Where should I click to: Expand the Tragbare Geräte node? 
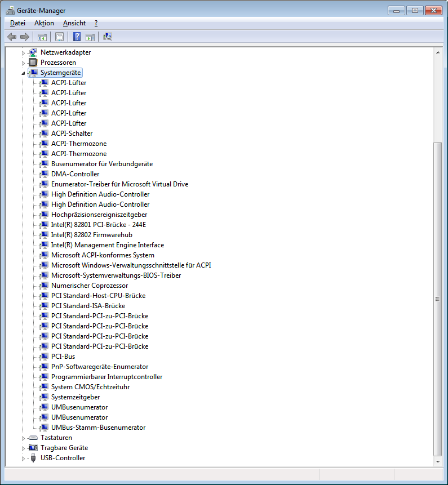point(23,448)
